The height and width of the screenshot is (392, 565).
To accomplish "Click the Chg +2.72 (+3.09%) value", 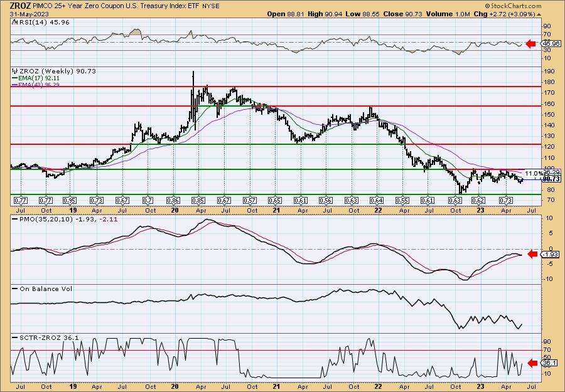I will tap(504, 14).
